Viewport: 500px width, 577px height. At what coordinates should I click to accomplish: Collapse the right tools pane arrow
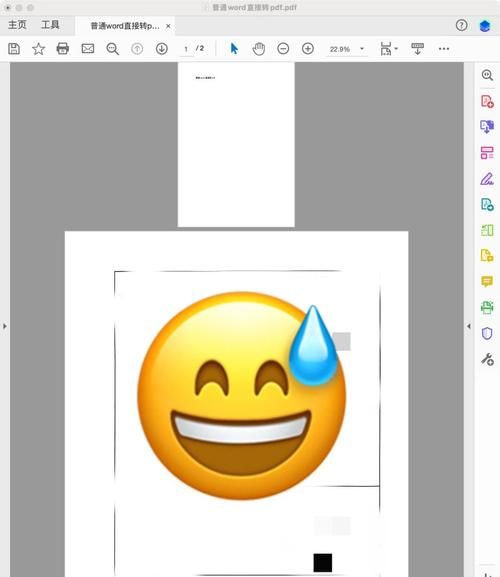(468, 326)
